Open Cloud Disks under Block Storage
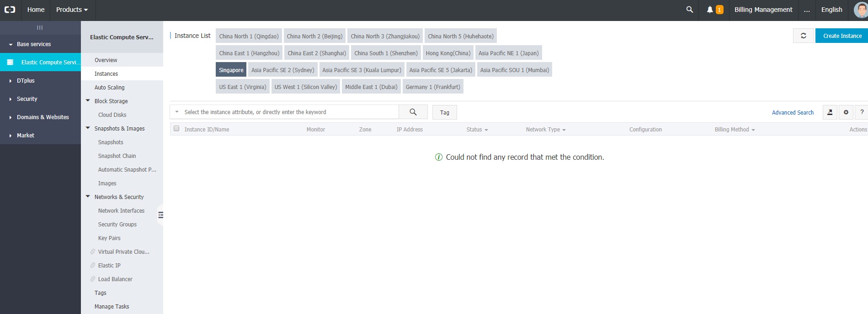The width and height of the screenshot is (868, 314). [112, 115]
